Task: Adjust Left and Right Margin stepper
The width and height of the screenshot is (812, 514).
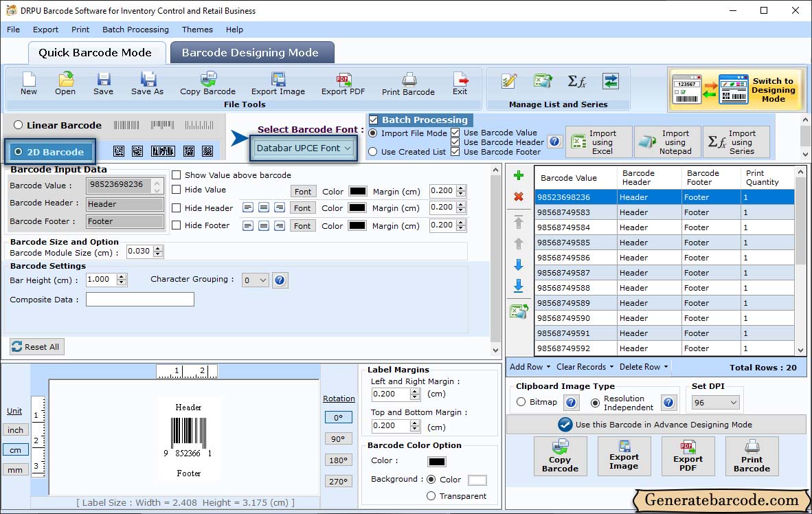Action: click(x=415, y=394)
